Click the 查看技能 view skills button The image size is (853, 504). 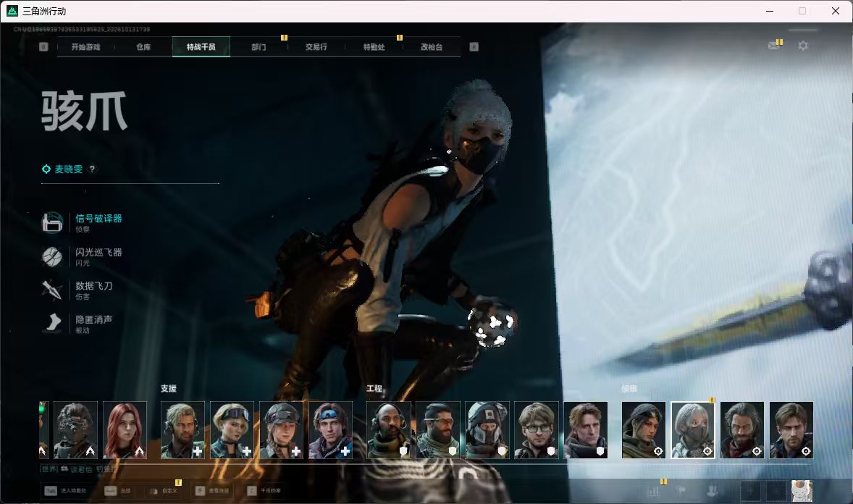click(x=212, y=490)
